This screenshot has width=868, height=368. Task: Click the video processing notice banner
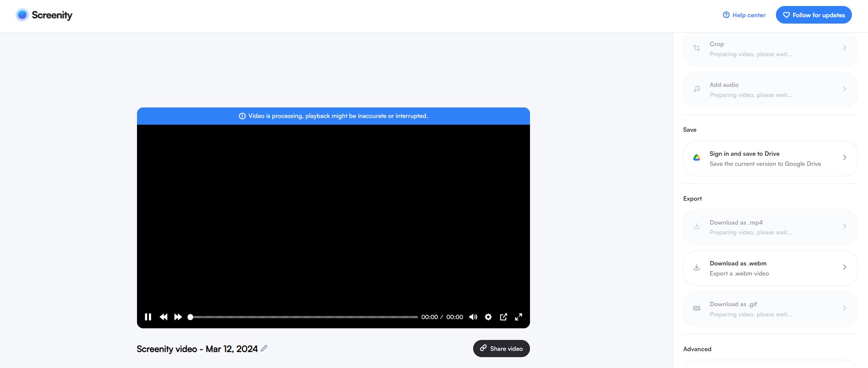[x=333, y=116]
